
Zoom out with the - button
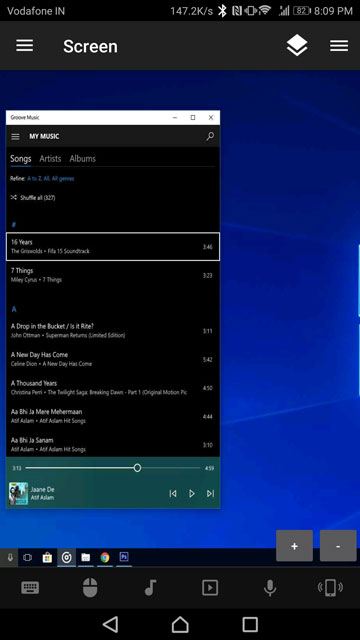coord(338,546)
